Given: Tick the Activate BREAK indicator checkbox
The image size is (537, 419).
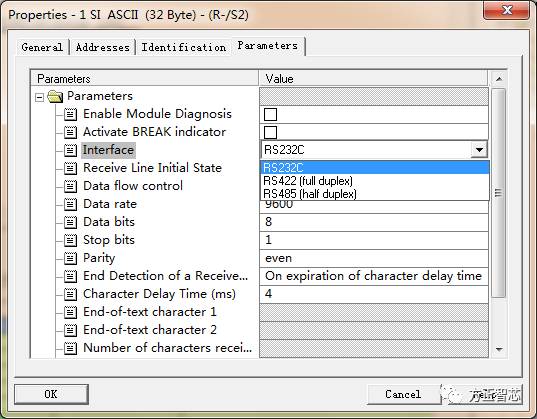Looking at the screenshot, I should (270, 132).
